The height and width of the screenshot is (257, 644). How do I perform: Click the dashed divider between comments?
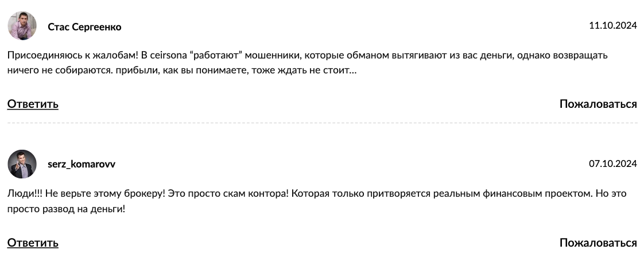tap(322, 123)
